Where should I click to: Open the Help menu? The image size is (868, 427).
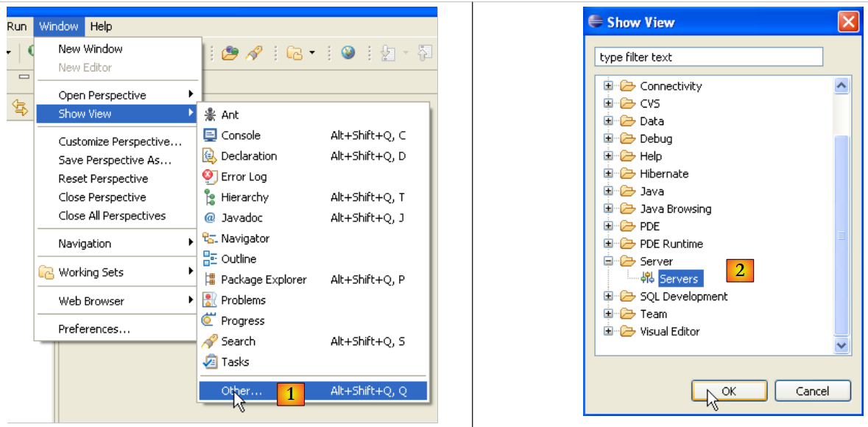click(x=101, y=27)
